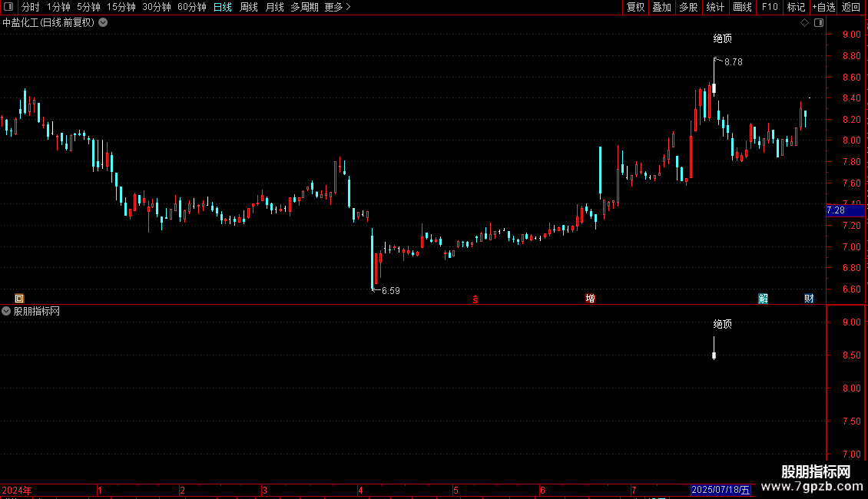Toggle the side panel icon in chart header
The height and width of the screenshot is (499, 868).
[819, 23]
